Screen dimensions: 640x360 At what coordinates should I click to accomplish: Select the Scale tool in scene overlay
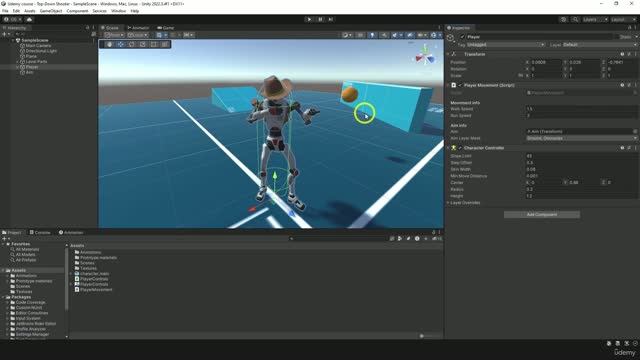[x=142, y=44]
